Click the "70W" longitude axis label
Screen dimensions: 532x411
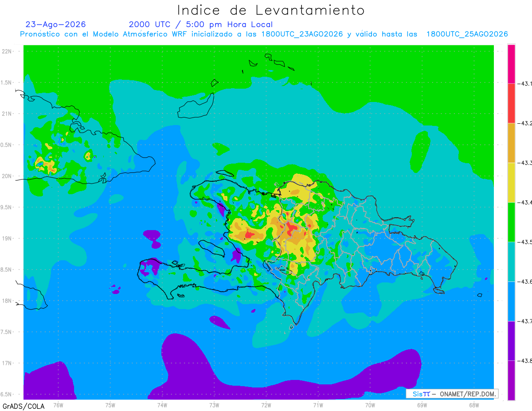click(370, 405)
